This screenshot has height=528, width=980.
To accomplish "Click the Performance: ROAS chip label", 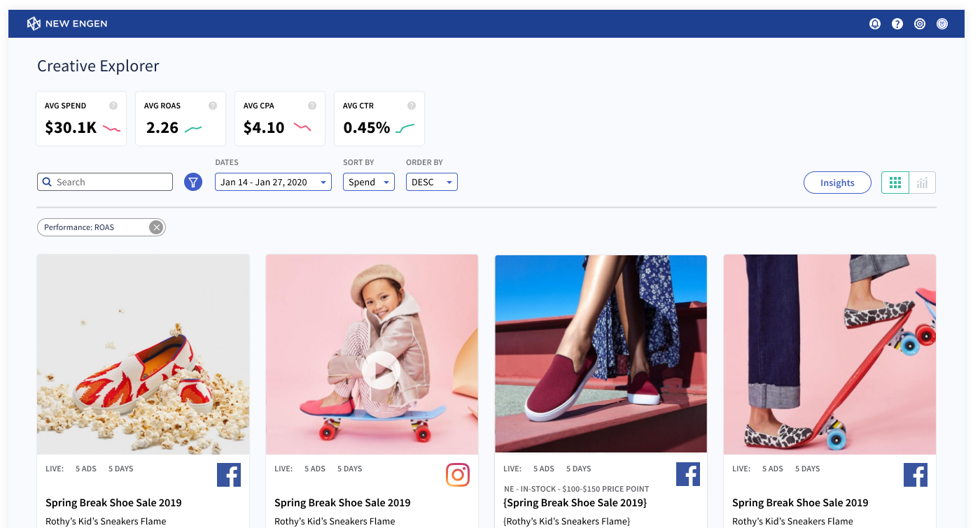I will pos(79,227).
